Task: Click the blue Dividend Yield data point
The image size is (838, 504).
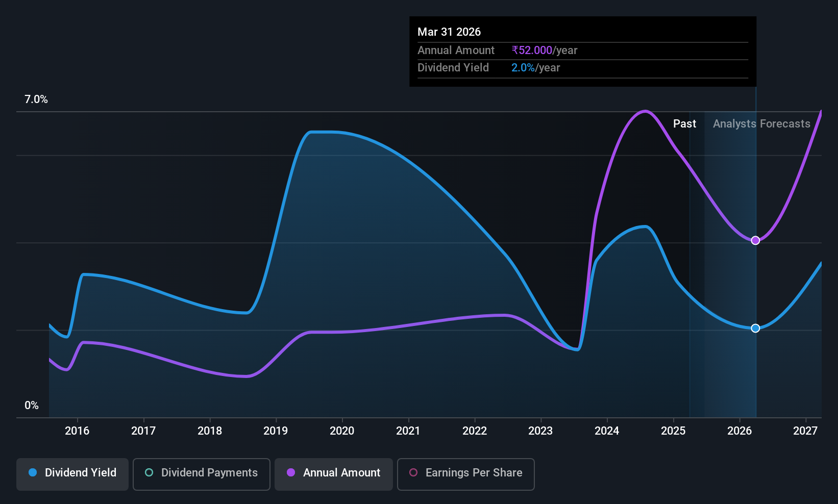Action: [x=755, y=328]
